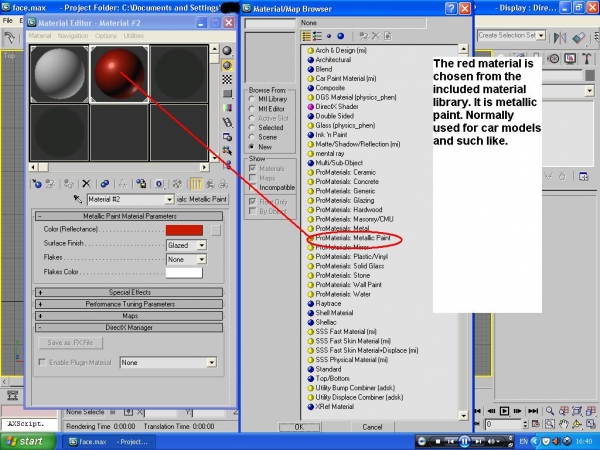Toggle the Materials checkbox under Show

tap(253, 168)
